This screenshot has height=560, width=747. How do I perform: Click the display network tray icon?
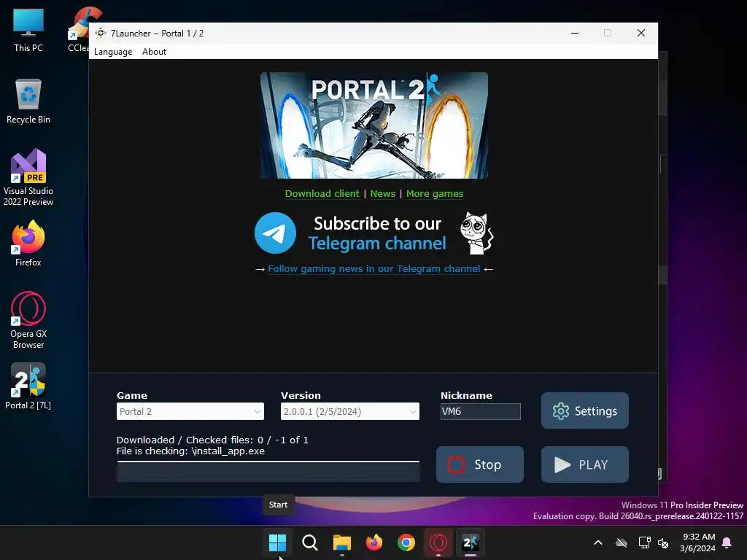click(644, 542)
